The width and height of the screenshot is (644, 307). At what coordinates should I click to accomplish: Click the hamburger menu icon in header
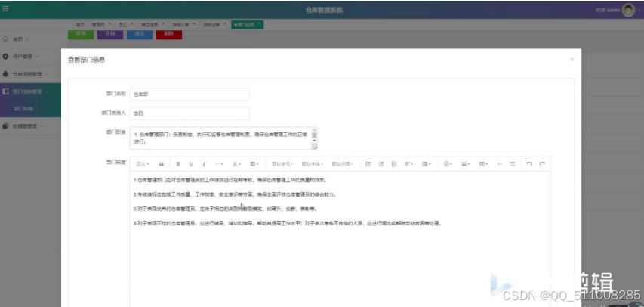pos(5,8)
